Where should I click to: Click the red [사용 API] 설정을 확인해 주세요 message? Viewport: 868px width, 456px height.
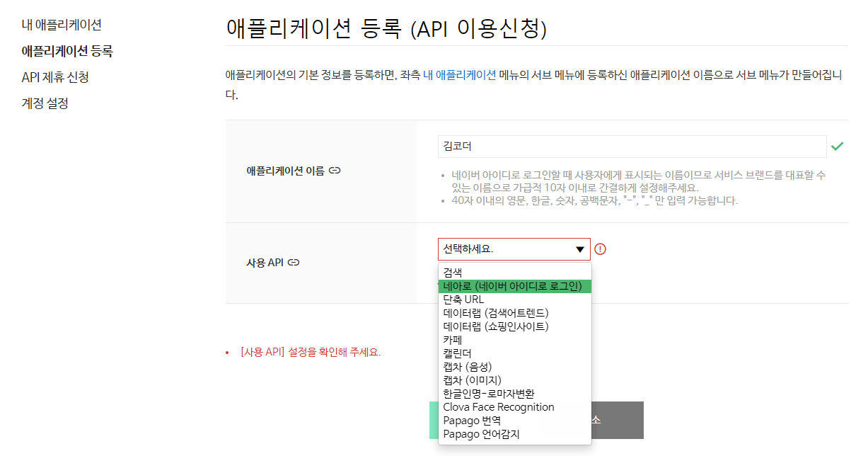[311, 352]
